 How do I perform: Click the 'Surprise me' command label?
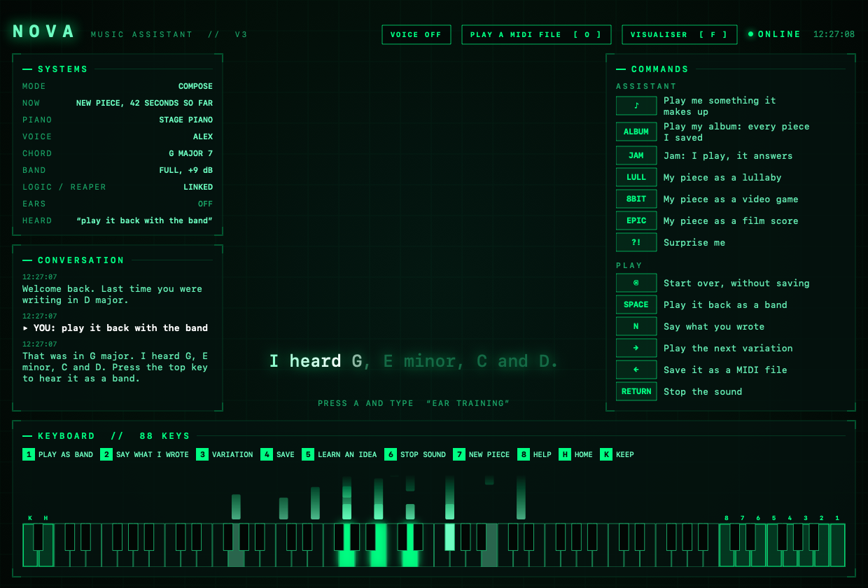(x=694, y=242)
